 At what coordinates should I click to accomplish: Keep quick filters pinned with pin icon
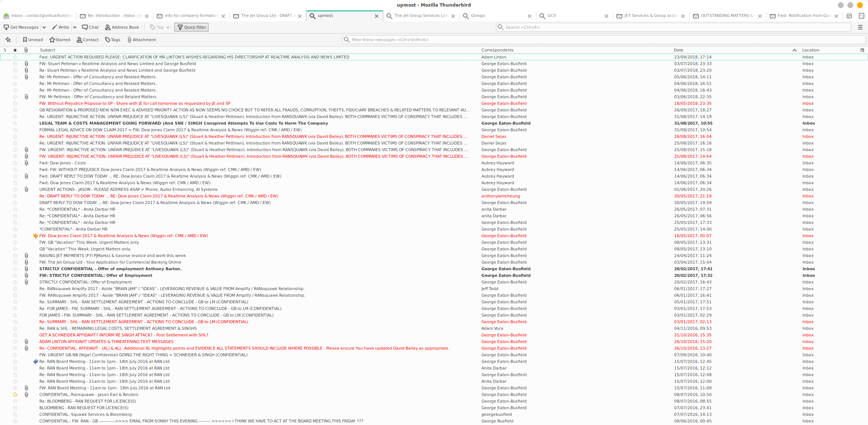(x=8, y=40)
